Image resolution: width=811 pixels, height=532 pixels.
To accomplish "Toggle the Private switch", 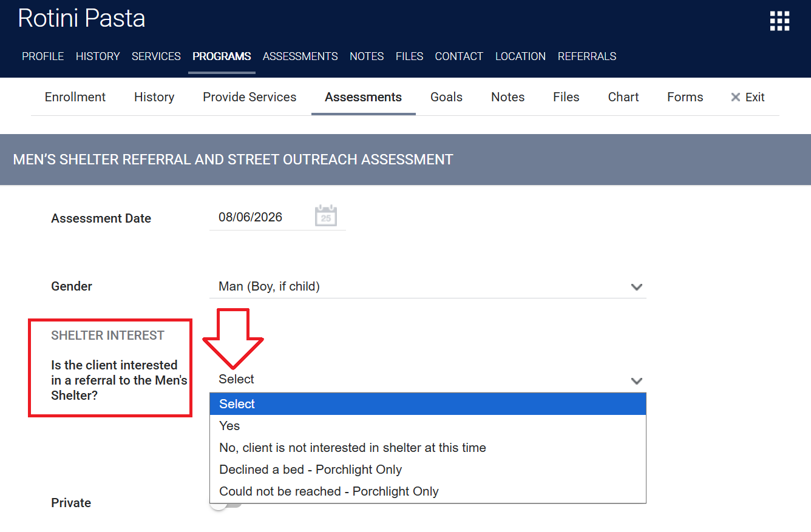I will [x=226, y=503].
